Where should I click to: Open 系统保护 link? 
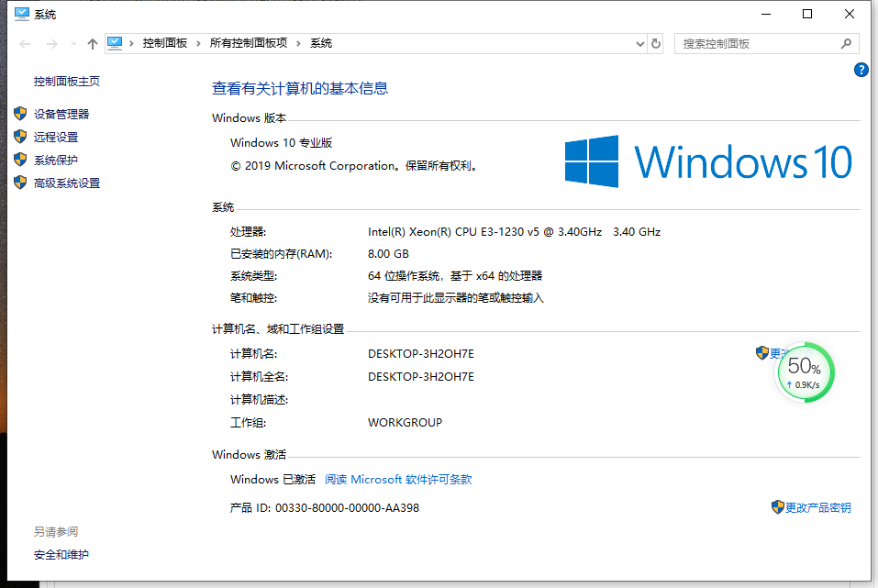click(55, 161)
